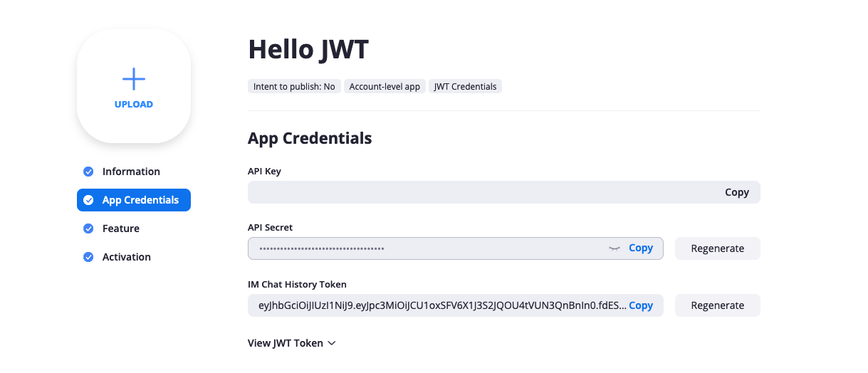Click the checkmark icon beside Information
Screen dimensions: 868x373
pyautogui.click(x=88, y=172)
